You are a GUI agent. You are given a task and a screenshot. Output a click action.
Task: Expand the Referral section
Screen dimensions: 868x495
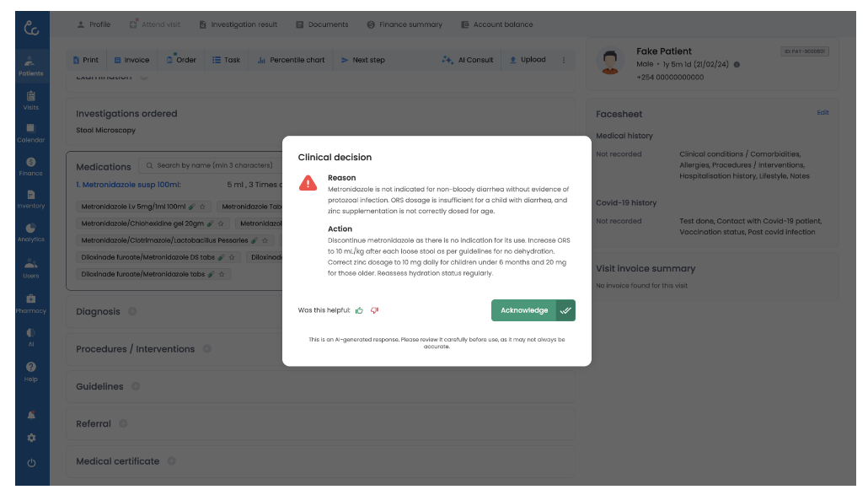coord(93,424)
